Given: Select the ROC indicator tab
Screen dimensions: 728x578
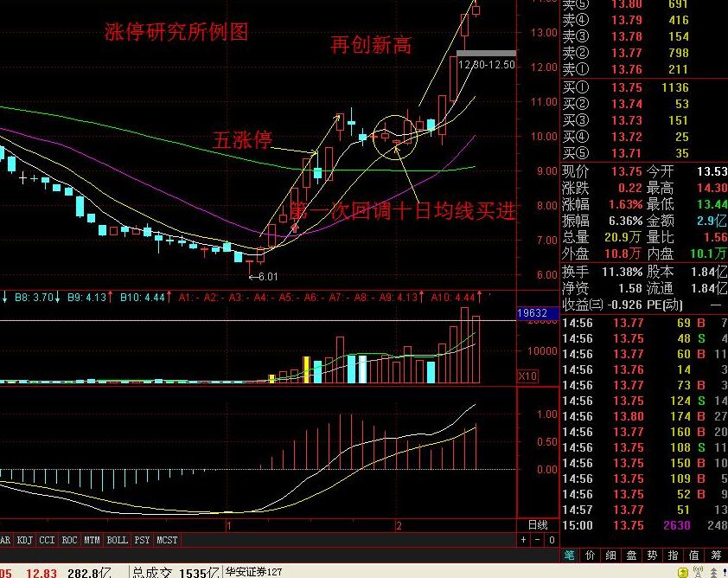Looking at the screenshot, I should coord(69,540).
